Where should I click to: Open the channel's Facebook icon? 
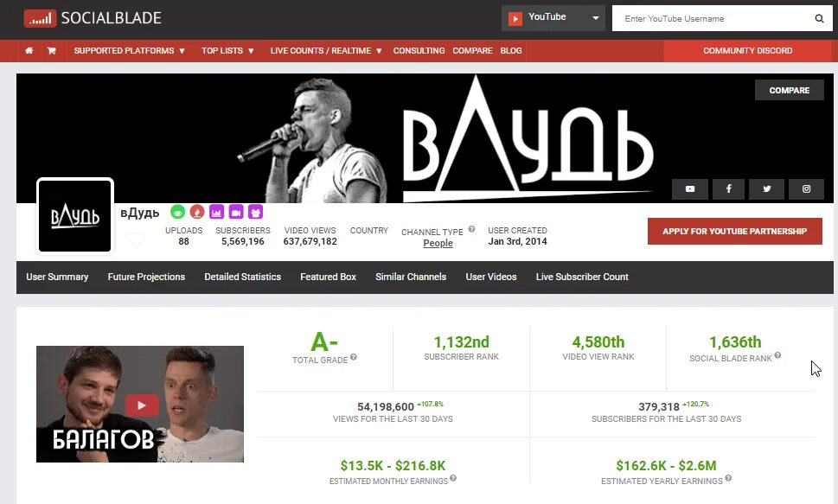click(x=728, y=189)
